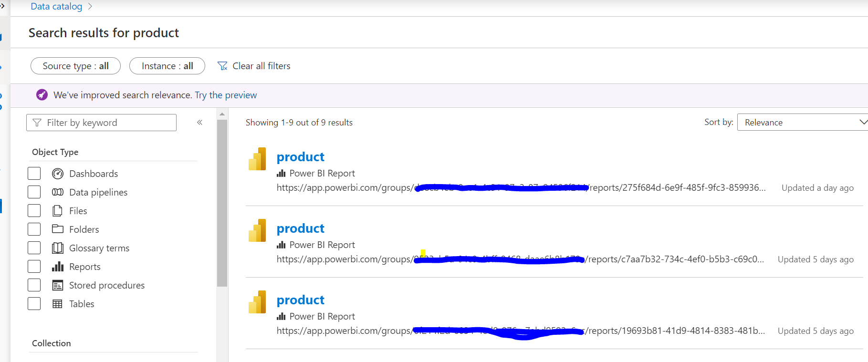
Task: Click the 'Updated a day ago' text
Action: tap(817, 188)
